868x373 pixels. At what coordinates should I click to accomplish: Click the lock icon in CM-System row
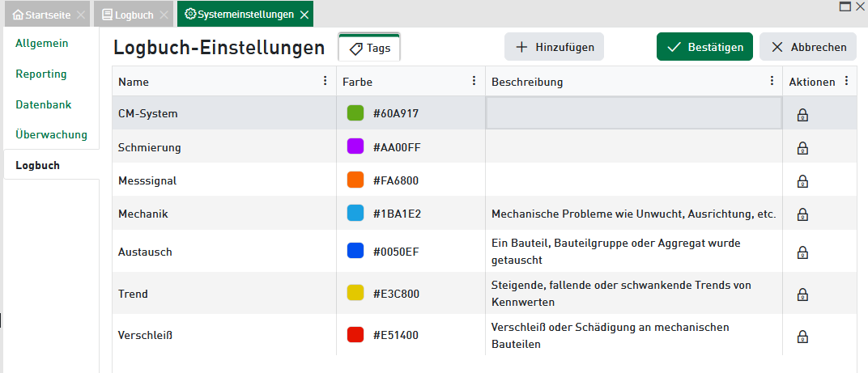point(802,115)
